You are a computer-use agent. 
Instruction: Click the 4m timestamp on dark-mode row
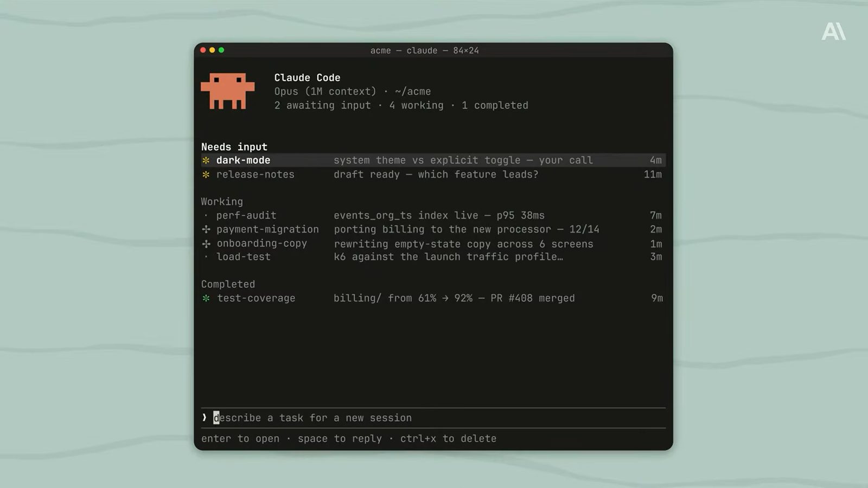tap(656, 160)
